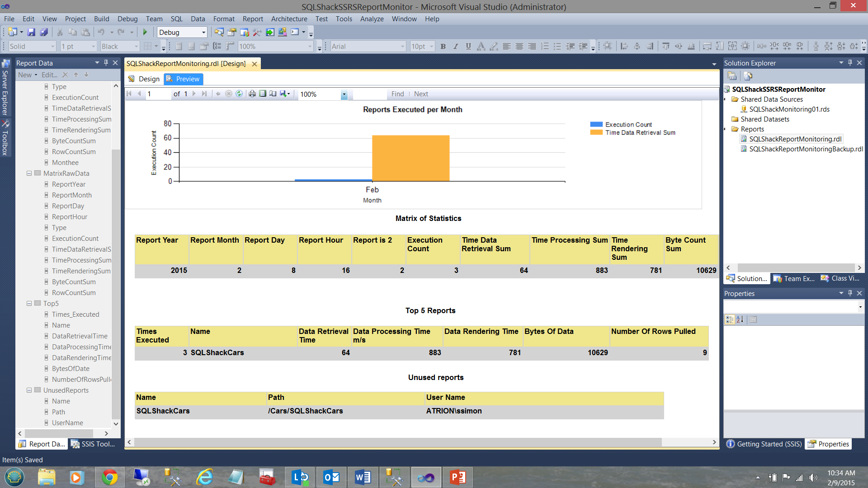Open the Report menu
Image resolution: width=868 pixels, height=488 pixels.
(x=252, y=19)
